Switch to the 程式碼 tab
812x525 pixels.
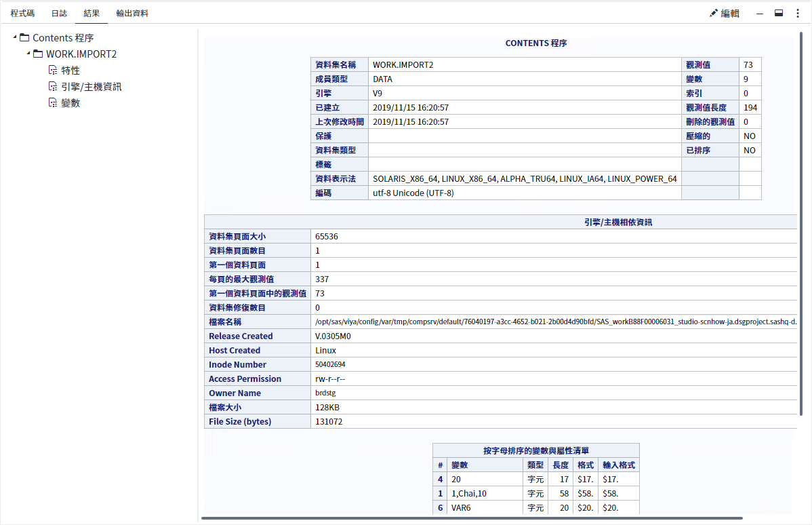(22, 14)
